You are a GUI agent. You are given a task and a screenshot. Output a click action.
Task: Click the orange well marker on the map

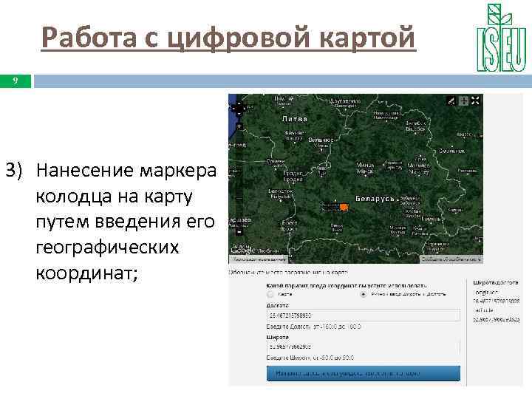click(x=344, y=207)
